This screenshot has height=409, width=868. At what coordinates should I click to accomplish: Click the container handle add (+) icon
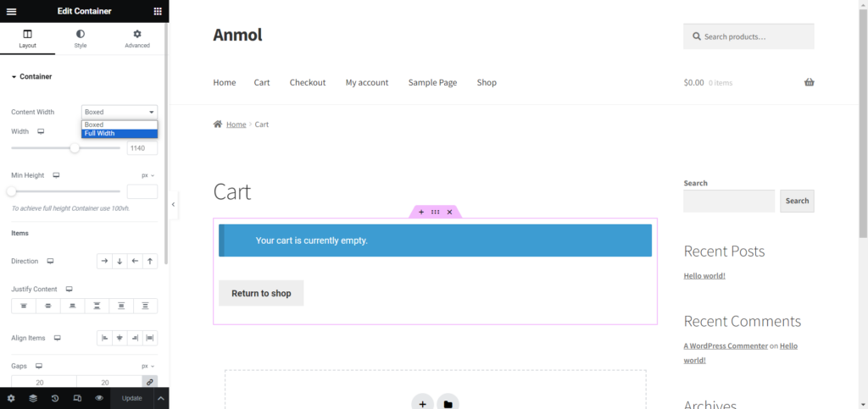[420, 212]
